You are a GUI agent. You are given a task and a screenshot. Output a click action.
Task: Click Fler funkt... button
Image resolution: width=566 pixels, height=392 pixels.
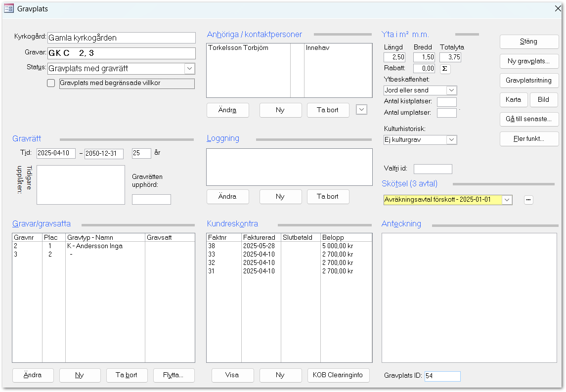[x=528, y=139]
